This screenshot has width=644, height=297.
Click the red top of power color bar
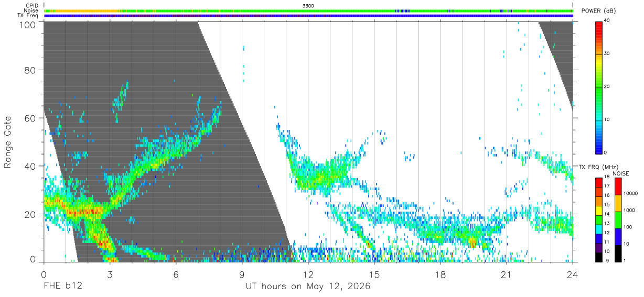coord(599,25)
